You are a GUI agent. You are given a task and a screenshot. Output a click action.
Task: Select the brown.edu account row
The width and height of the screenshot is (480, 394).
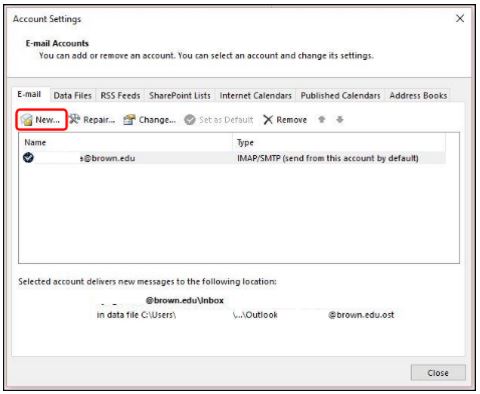point(232,158)
